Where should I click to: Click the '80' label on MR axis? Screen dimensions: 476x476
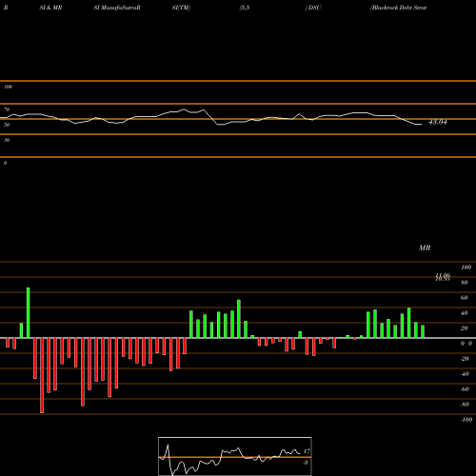[x=465, y=283]
